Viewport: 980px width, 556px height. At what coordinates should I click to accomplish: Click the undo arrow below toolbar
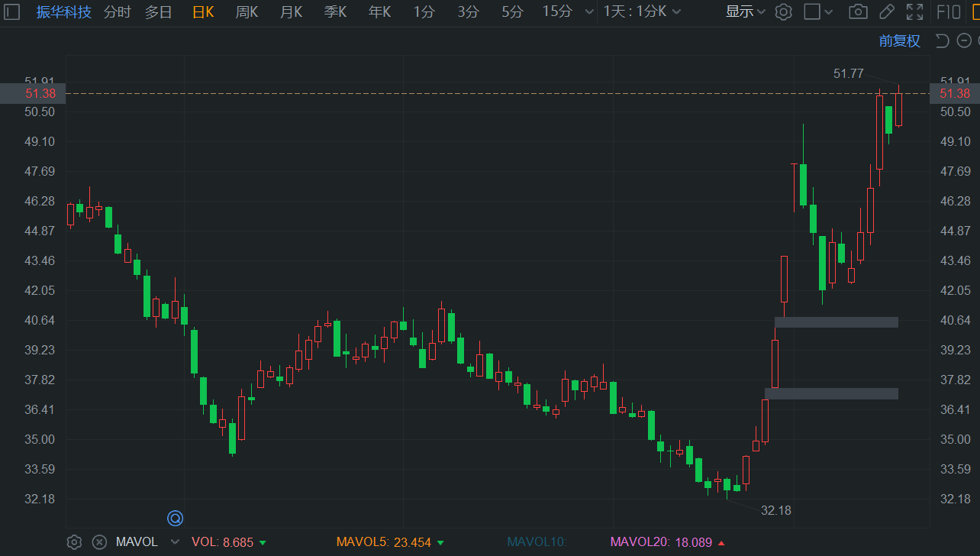[x=943, y=40]
